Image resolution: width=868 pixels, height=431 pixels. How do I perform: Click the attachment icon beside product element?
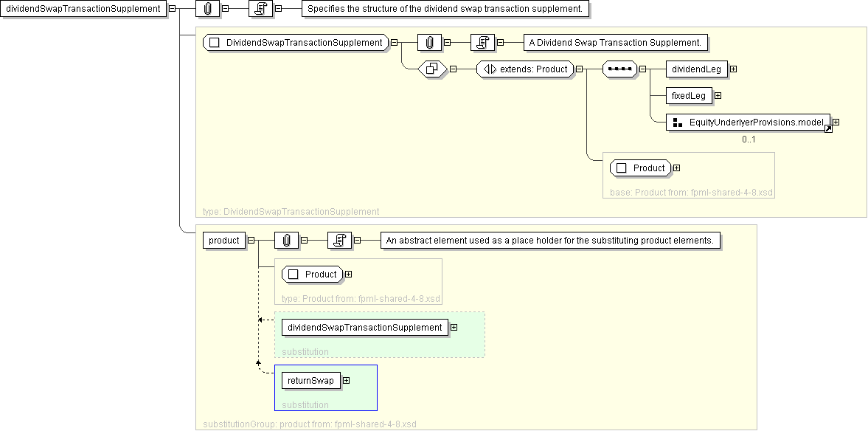coord(286,241)
